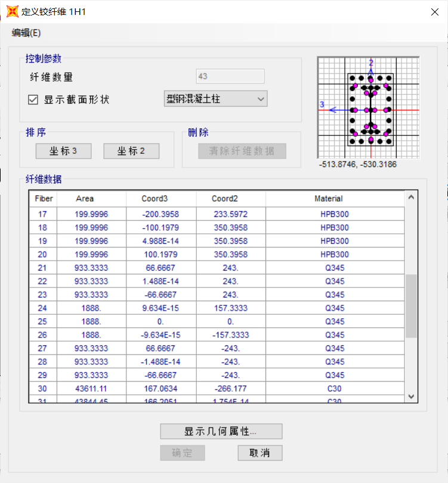
Task: Click Area cell 199.9996 in row 18
Action: (91, 228)
